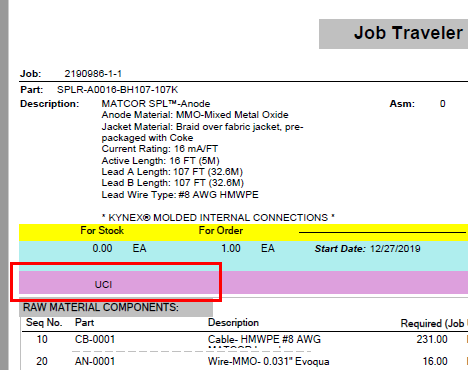The height and width of the screenshot is (370, 468).
Task: Click required quantity 16.00
Action: 435,361
